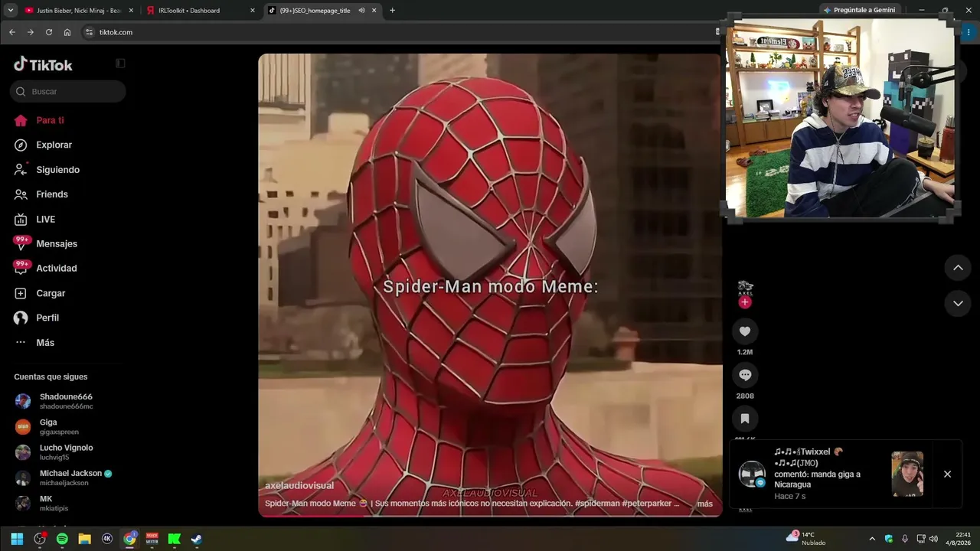Click the Buscar search field

point(67,91)
